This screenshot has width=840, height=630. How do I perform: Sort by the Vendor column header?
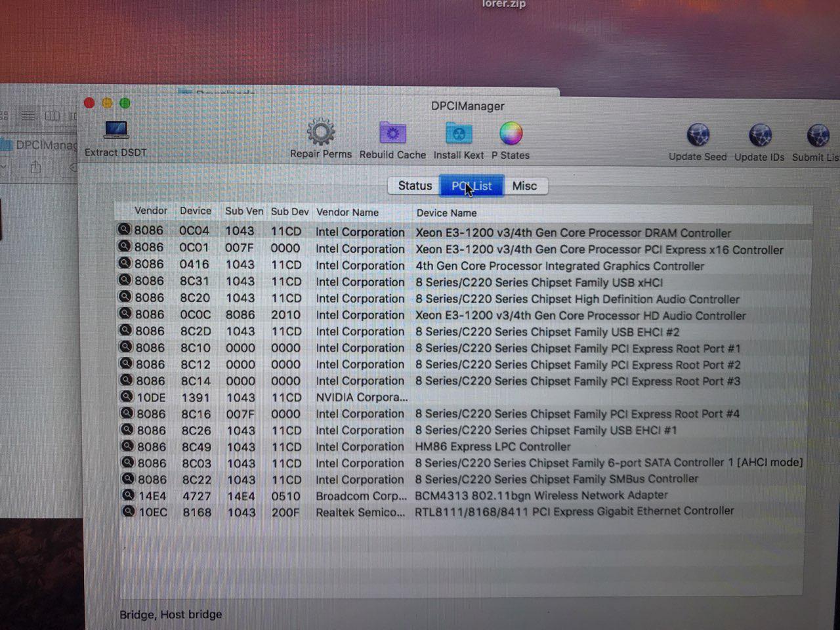point(151,211)
